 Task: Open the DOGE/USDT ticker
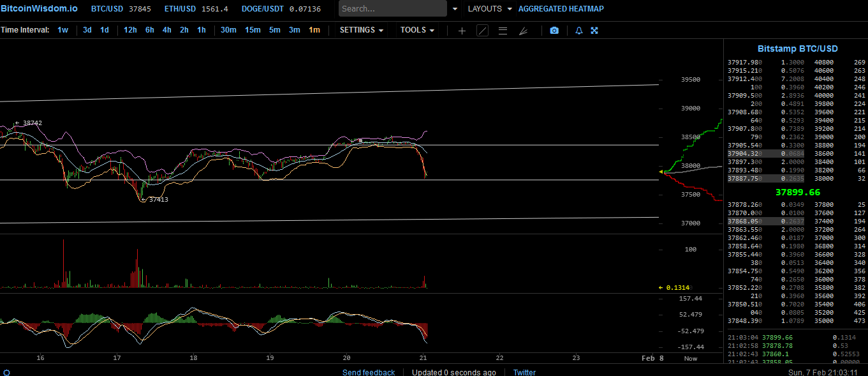[x=281, y=9]
